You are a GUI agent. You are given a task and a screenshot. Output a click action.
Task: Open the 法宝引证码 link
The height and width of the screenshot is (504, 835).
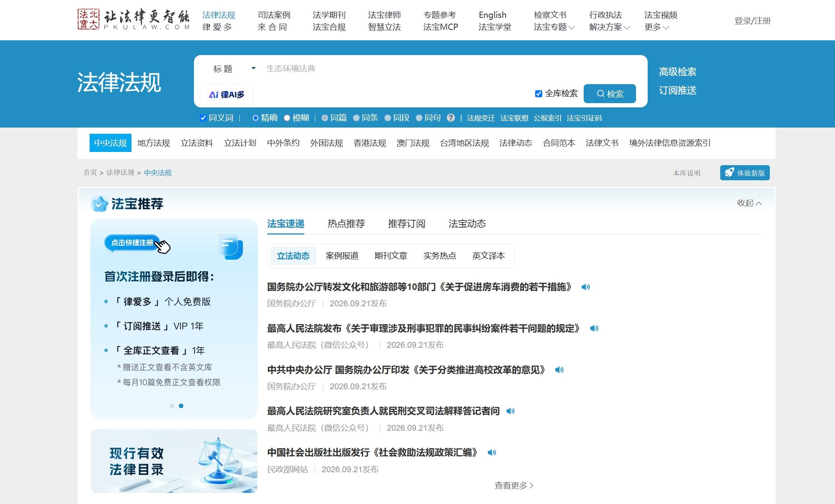(584, 118)
